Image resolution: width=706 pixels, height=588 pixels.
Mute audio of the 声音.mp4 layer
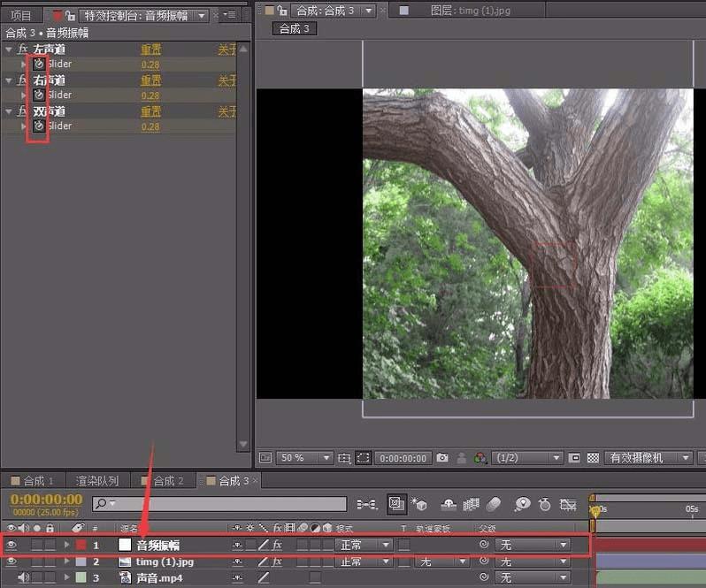[22, 577]
